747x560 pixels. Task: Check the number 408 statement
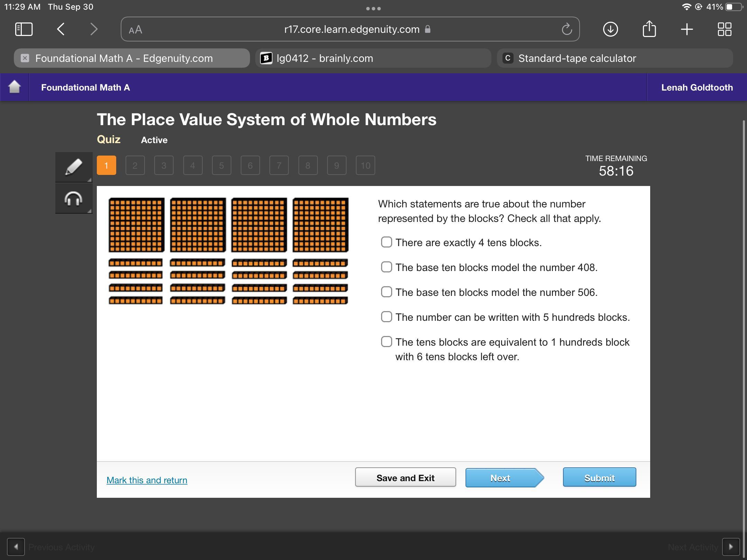(x=386, y=267)
